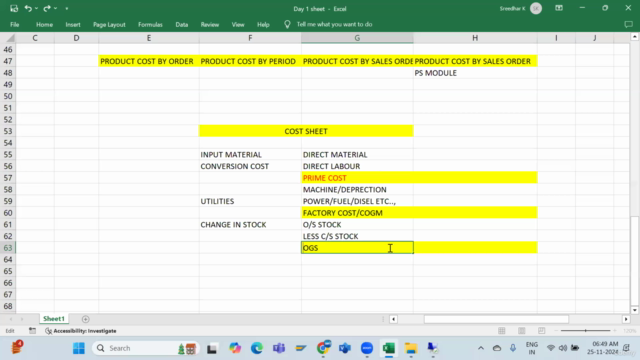Select the FACTORY COST/COGM cell

[357, 213]
